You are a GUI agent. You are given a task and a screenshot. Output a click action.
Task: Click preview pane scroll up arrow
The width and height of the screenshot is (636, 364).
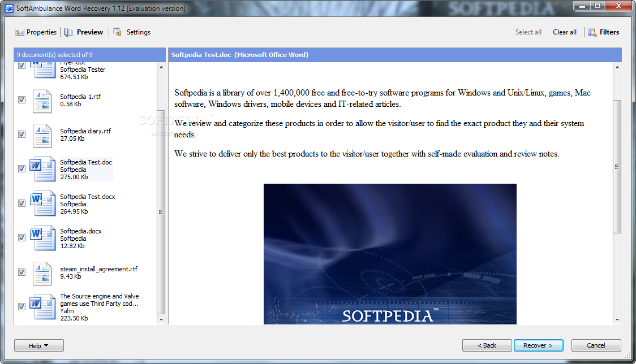pyautogui.click(x=617, y=67)
